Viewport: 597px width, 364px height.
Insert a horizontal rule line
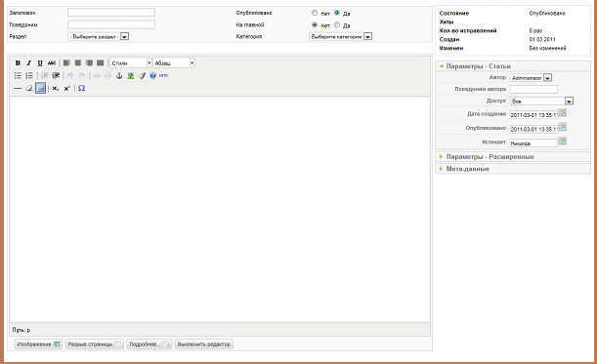18,88
